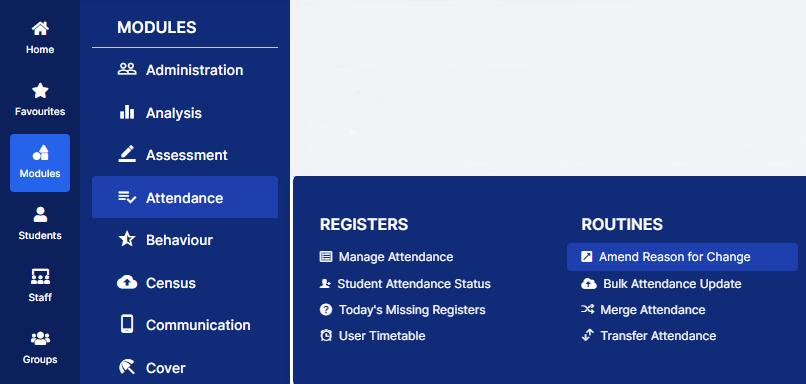Click the Analysis bar chart icon

[x=127, y=112]
